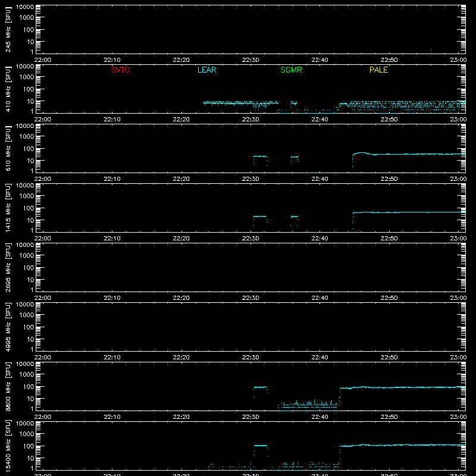476x476 pixels.
Task: Click 22:40 time label below 4995 MHz plot
Action: click(x=320, y=358)
